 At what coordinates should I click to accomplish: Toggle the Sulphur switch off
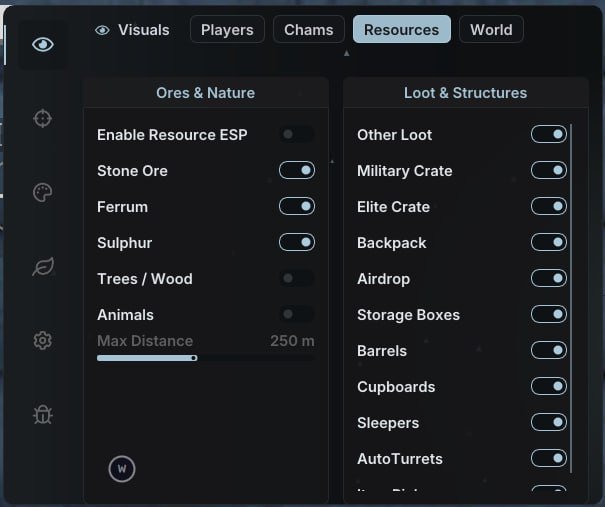click(x=297, y=242)
